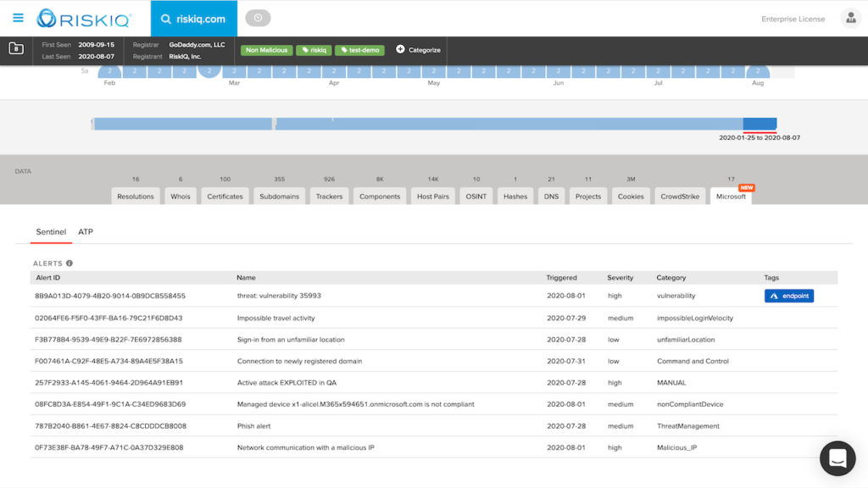Click the RiskIQ logo
Viewport: 868px width, 488px height.
pos(84,19)
